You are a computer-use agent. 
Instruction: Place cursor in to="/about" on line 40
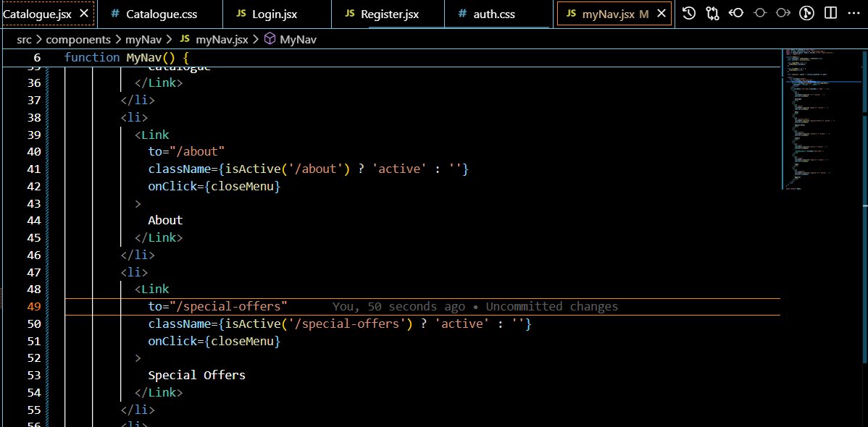click(186, 151)
